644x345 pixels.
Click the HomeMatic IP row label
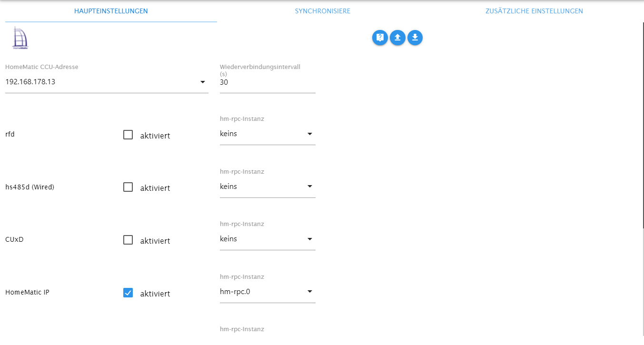tap(27, 292)
